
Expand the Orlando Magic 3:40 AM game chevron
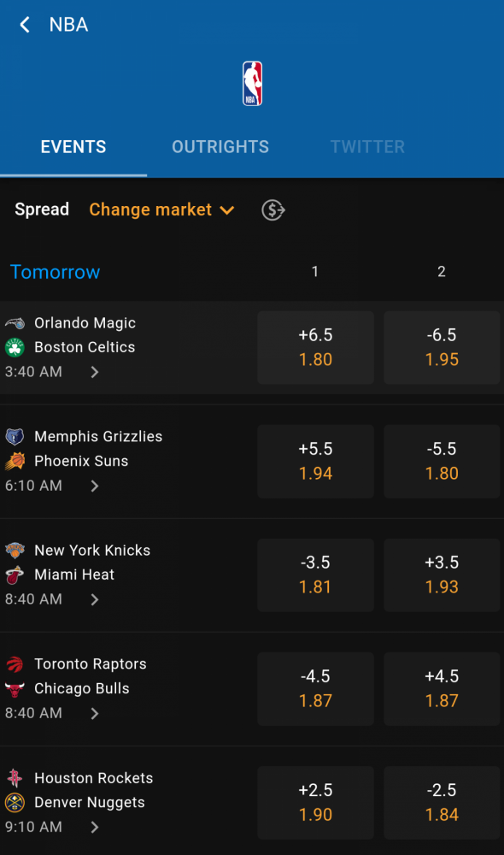click(95, 372)
